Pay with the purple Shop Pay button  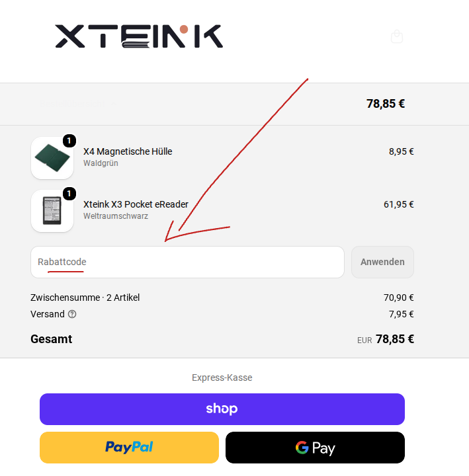tap(222, 409)
